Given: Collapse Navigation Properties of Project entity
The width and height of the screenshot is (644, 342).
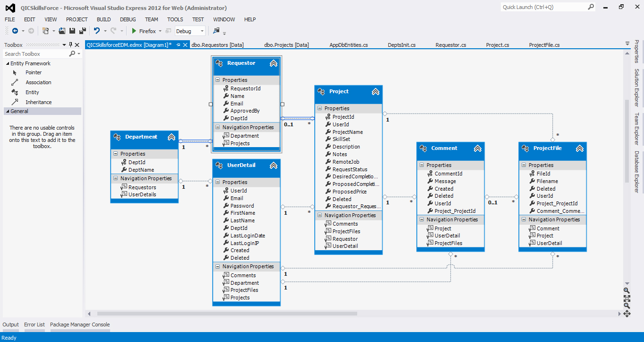Looking at the screenshot, I should (320, 215).
